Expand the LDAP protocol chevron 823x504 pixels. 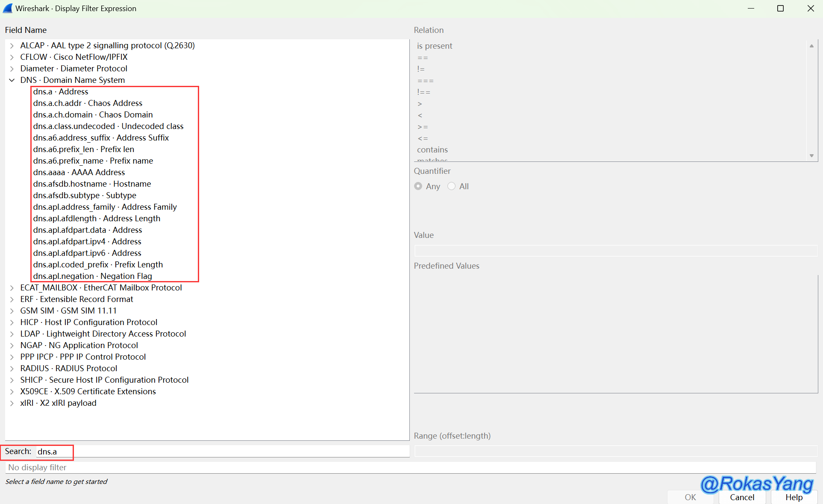tap(12, 334)
